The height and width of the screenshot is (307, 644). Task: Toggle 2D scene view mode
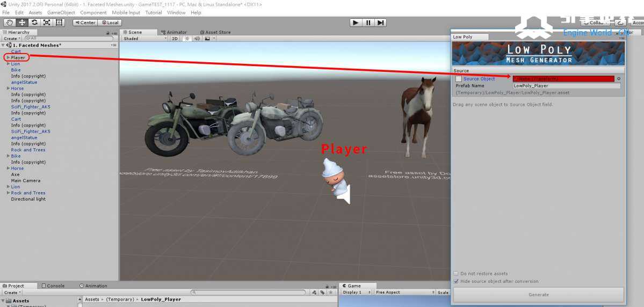[x=175, y=39]
